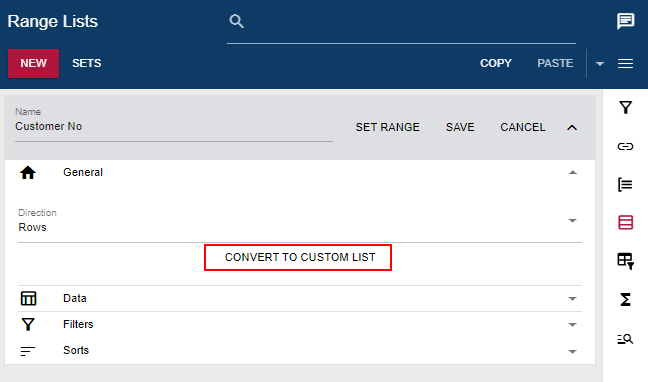Open the hamburger menu icon
The width and height of the screenshot is (648, 382).
(625, 64)
